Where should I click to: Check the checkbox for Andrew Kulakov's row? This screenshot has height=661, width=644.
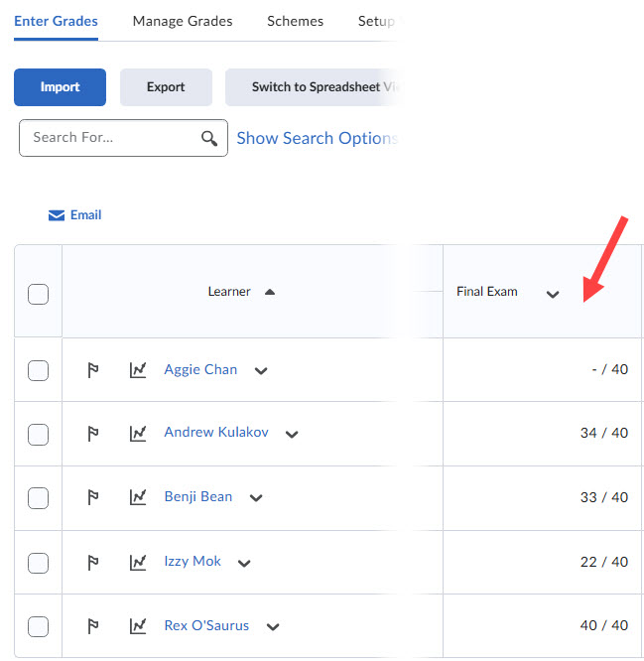tap(38, 434)
